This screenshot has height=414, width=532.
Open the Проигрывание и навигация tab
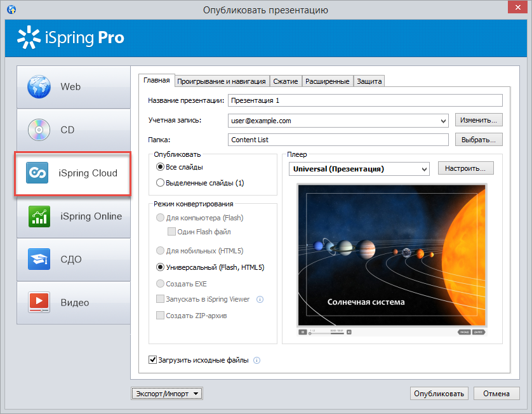[222, 81]
